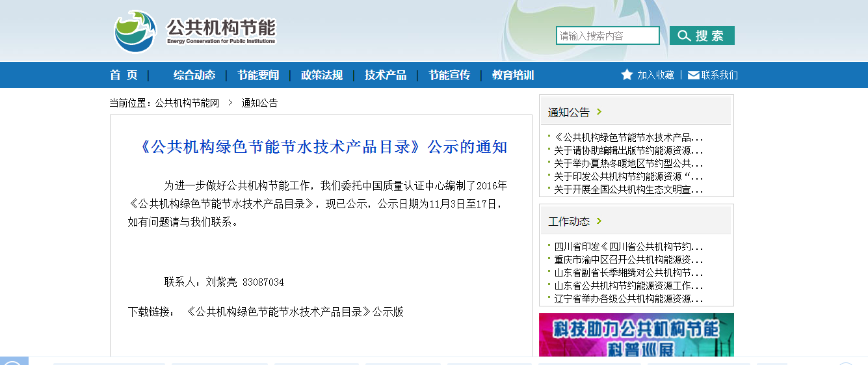
Task: Open the 技术产品 section
Action: 385,75
